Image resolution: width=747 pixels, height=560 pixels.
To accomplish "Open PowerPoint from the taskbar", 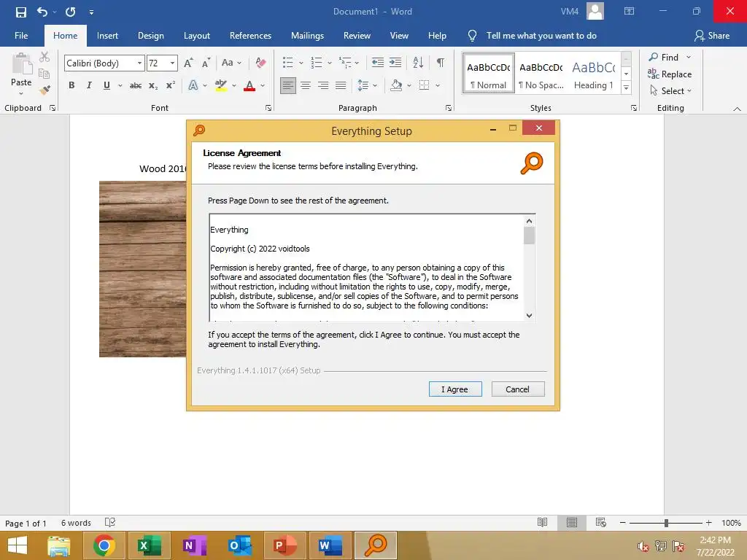I will pos(285,545).
